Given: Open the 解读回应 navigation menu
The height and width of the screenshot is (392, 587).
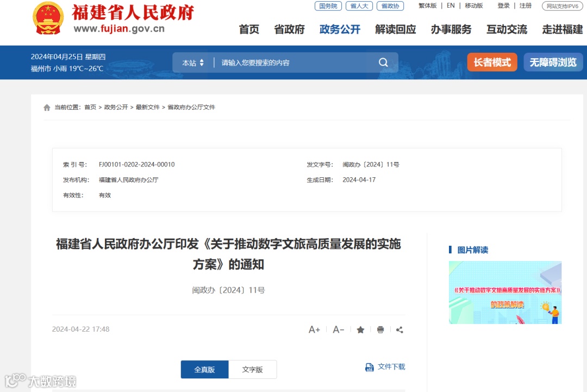Looking at the screenshot, I should coord(396,29).
